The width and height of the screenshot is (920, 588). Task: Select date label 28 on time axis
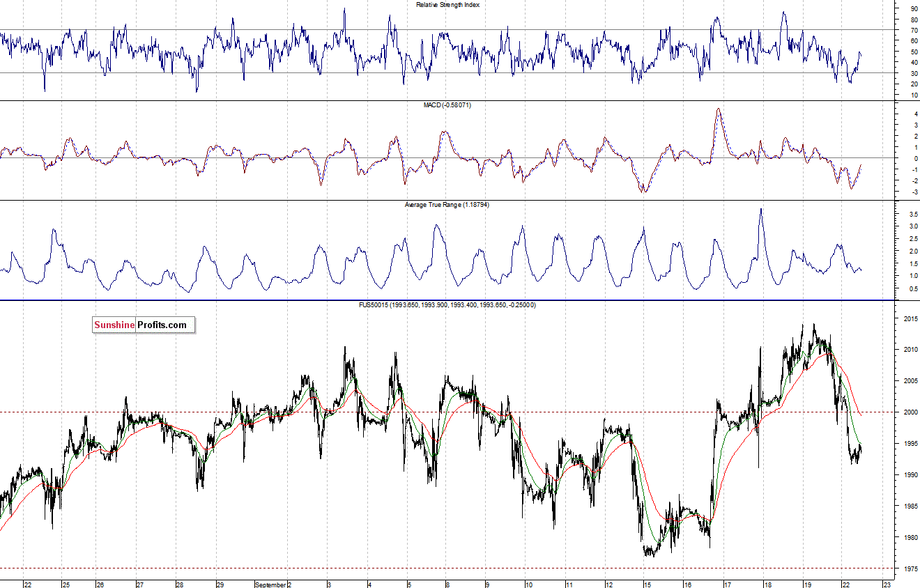coord(180,585)
